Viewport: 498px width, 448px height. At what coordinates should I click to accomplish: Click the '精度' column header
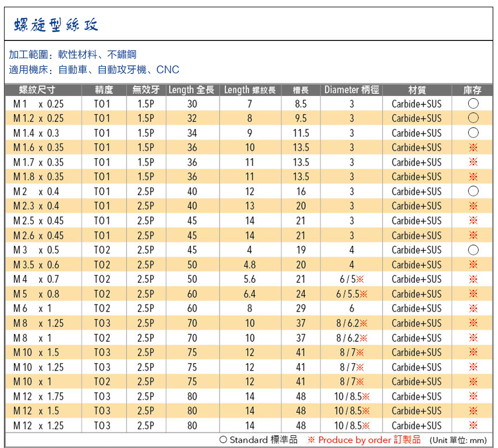[104, 90]
